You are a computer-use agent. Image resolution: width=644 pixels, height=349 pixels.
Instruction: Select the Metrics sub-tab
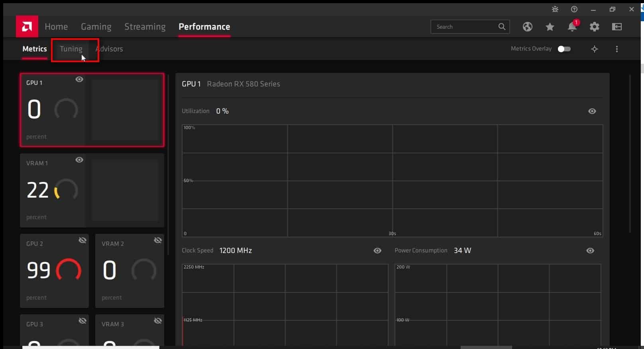click(x=35, y=49)
